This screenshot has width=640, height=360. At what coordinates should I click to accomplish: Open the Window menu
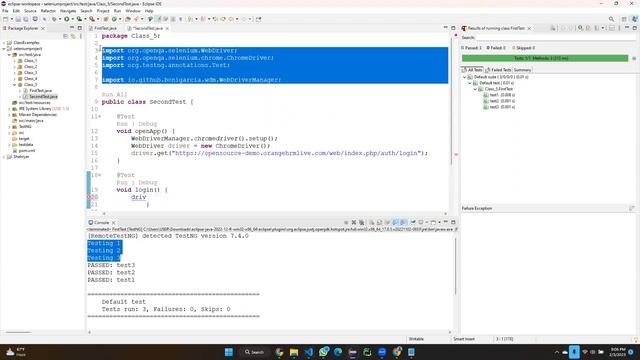coord(133,11)
